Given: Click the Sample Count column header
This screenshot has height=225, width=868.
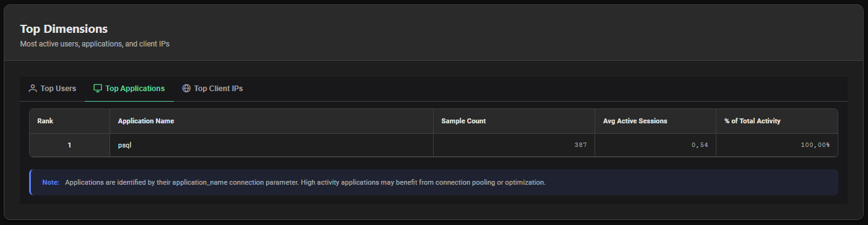Looking at the screenshot, I should click(514, 121).
